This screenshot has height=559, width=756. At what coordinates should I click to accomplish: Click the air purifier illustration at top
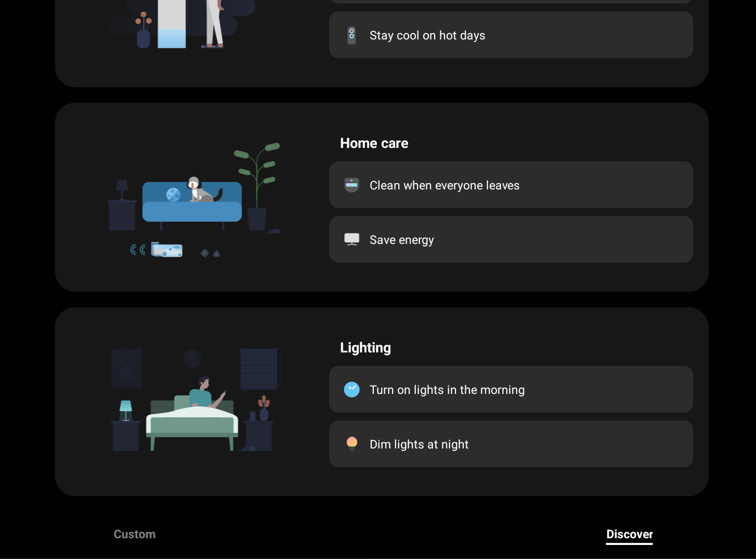171,24
